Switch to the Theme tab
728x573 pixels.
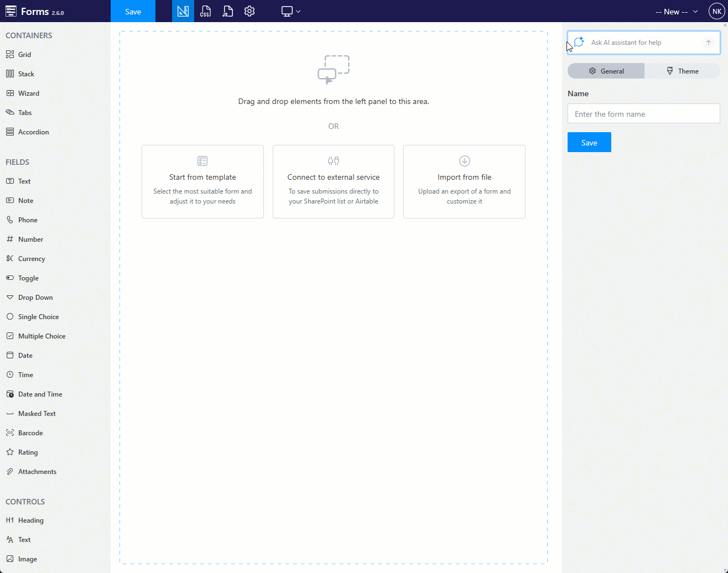click(682, 71)
